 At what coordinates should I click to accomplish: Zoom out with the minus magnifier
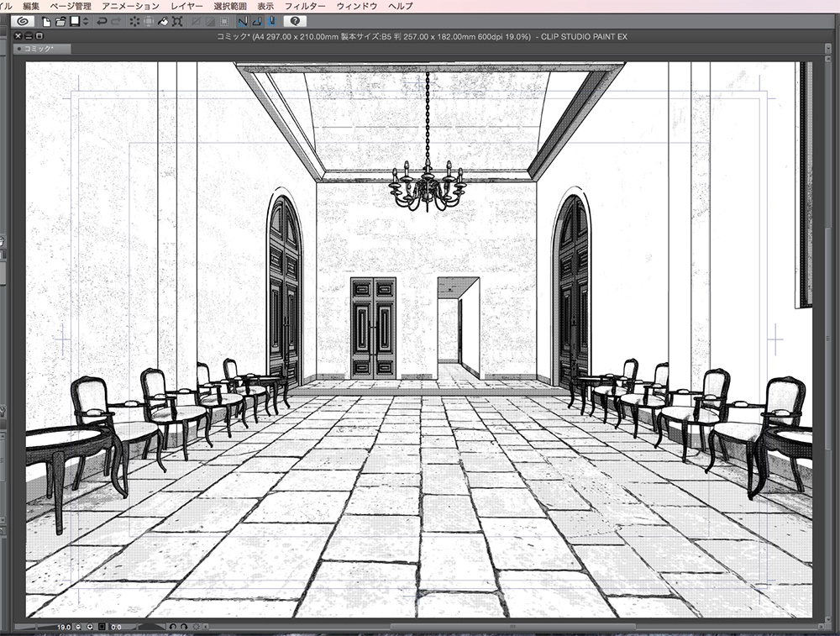[78, 627]
